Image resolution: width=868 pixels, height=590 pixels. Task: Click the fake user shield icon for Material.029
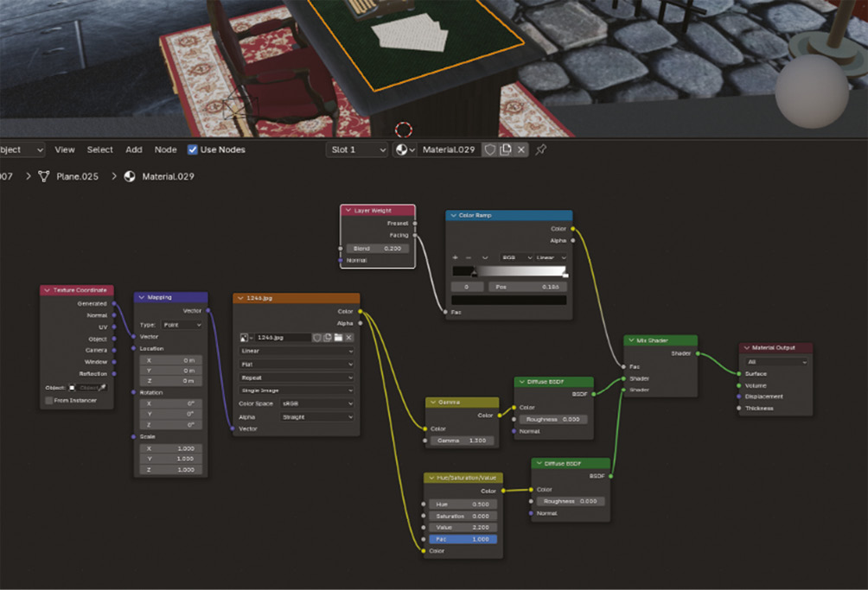(490, 149)
